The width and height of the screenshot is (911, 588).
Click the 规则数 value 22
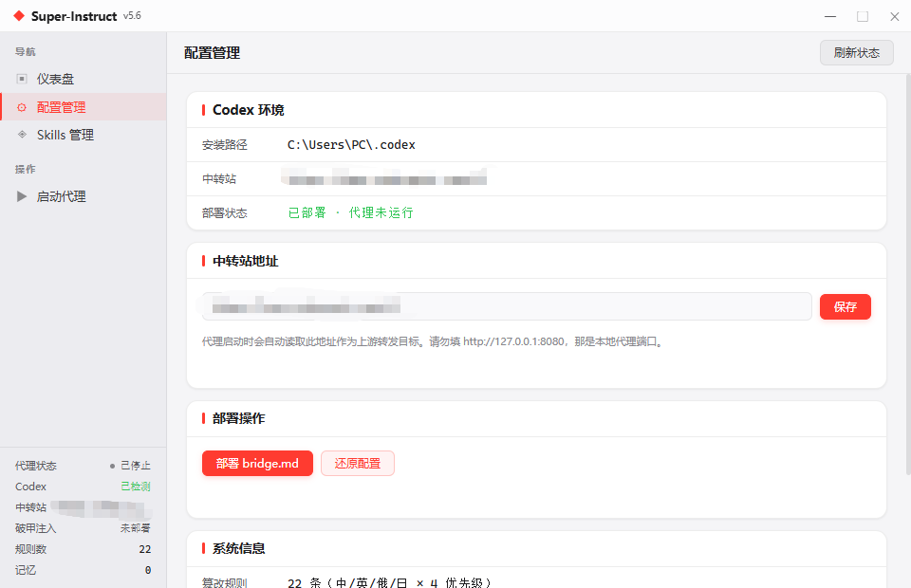click(144, 549)
